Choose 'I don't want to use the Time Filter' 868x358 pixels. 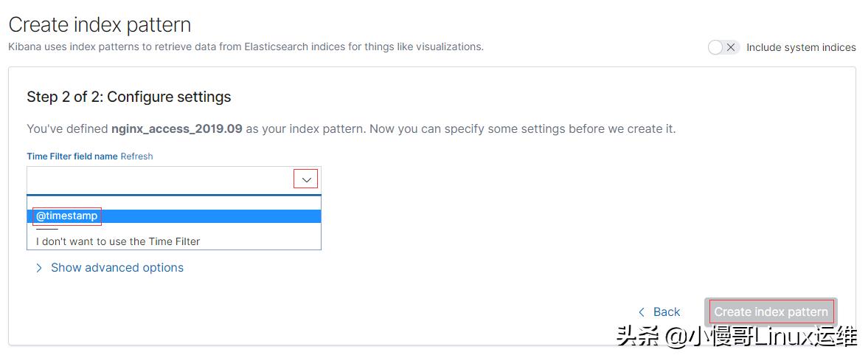coord(118,241)
